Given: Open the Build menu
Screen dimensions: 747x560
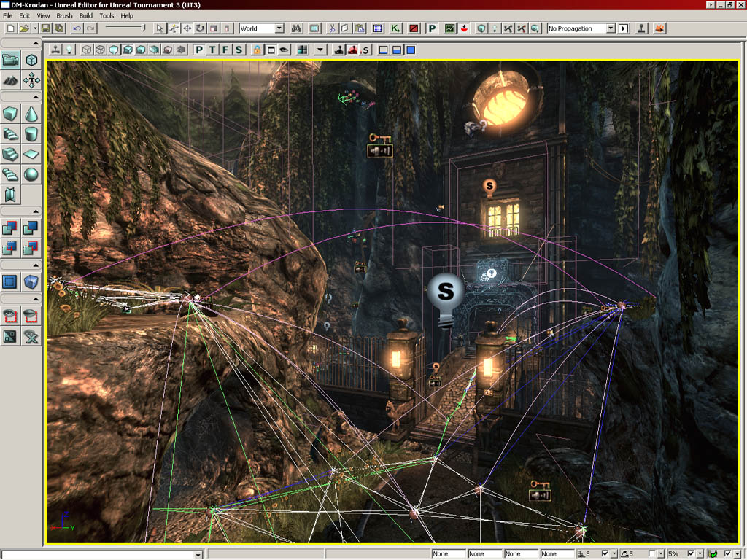Looking at the screenshot, I should pos(86,15).
